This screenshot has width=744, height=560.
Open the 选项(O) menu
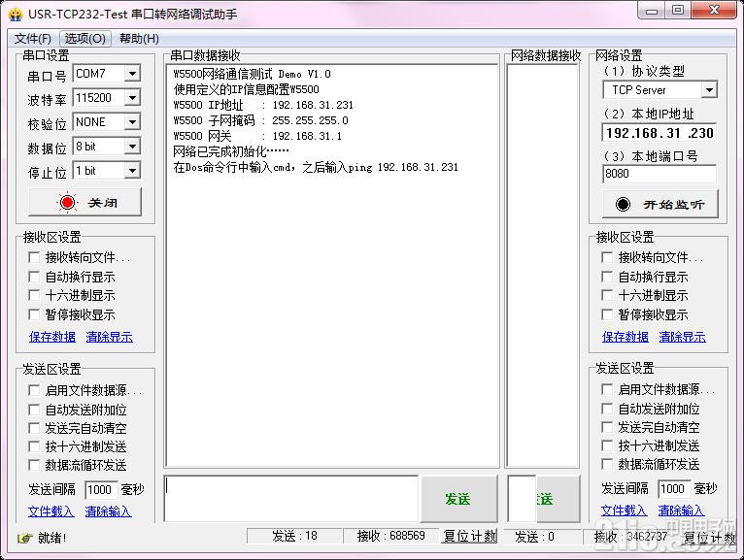click(85, 39)
